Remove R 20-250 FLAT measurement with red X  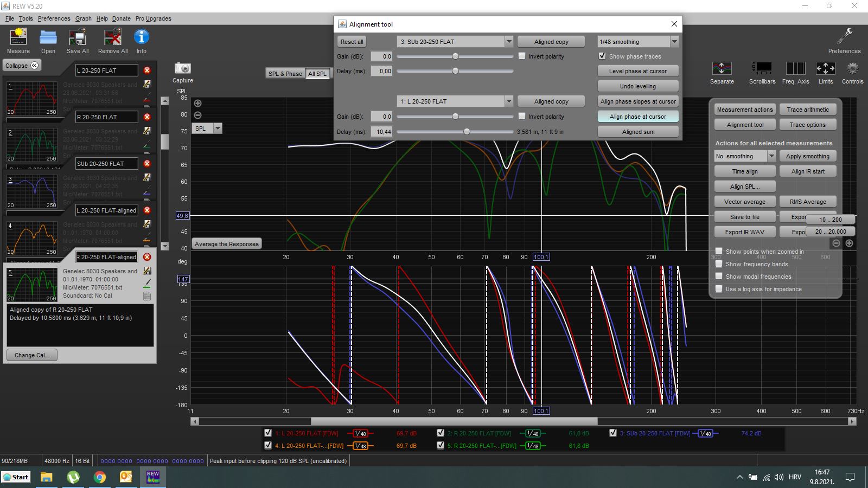pyautogui.click(x=147, y=117)
